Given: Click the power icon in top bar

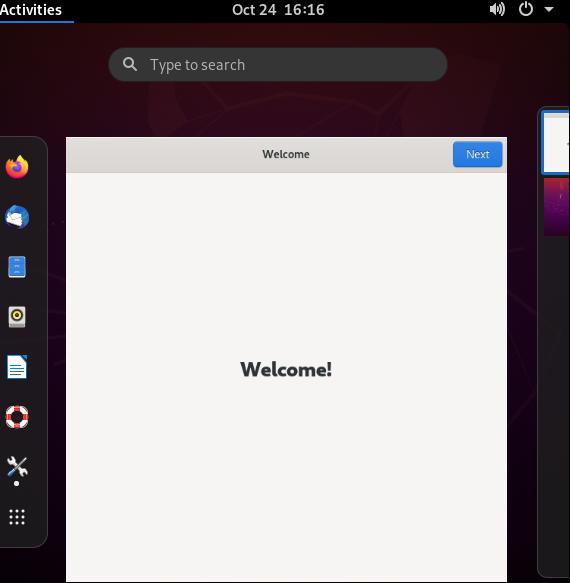Looking at the screenshot, I should tap(526, 9).
